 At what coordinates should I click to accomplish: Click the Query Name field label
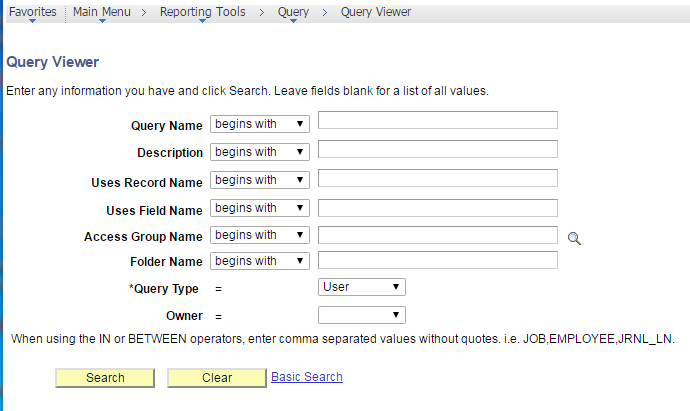[x=166, y=126]
